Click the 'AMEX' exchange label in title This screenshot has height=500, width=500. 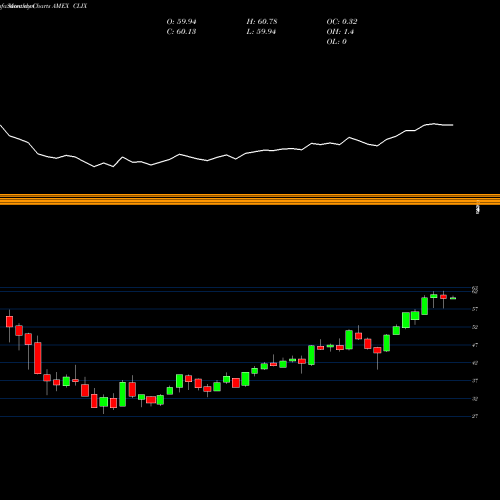60,6
